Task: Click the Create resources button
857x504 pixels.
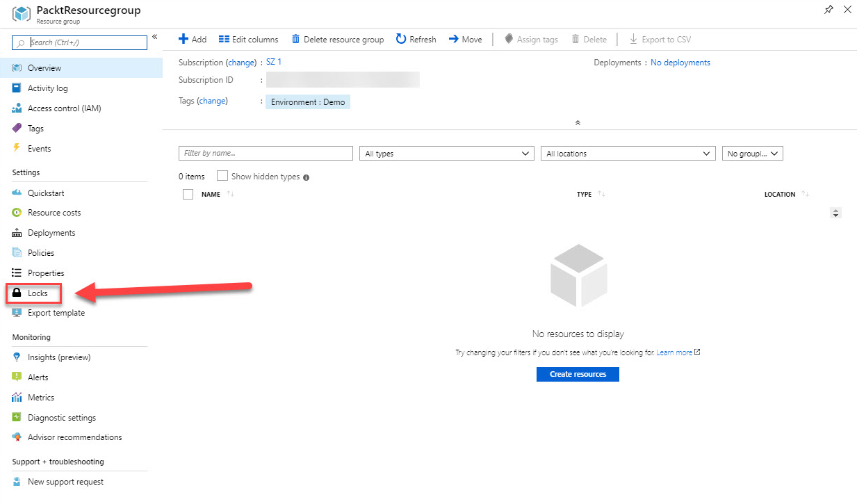Action: pyautogui.click(x=578, y=374)
